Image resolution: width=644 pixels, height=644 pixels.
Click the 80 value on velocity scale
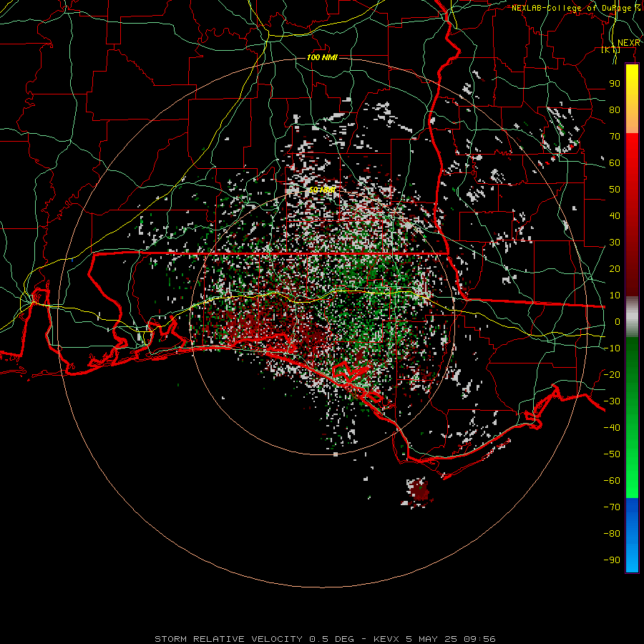point(615,110)
